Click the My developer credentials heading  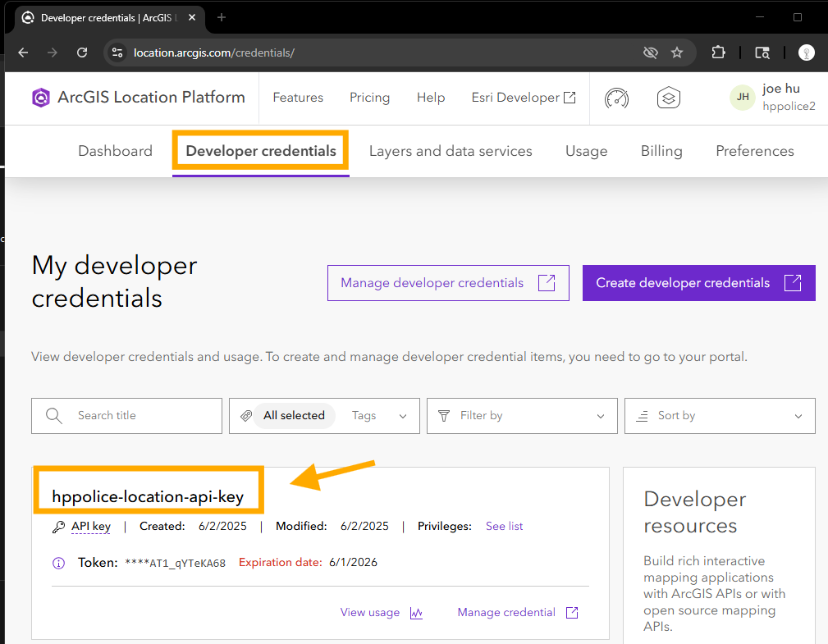coord(114,281)
